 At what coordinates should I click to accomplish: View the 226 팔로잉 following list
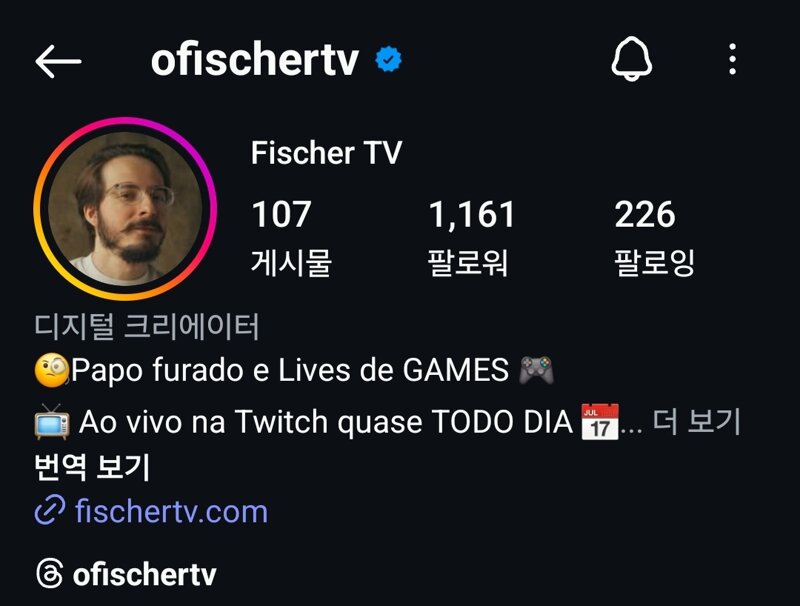(x=654, y=238)
